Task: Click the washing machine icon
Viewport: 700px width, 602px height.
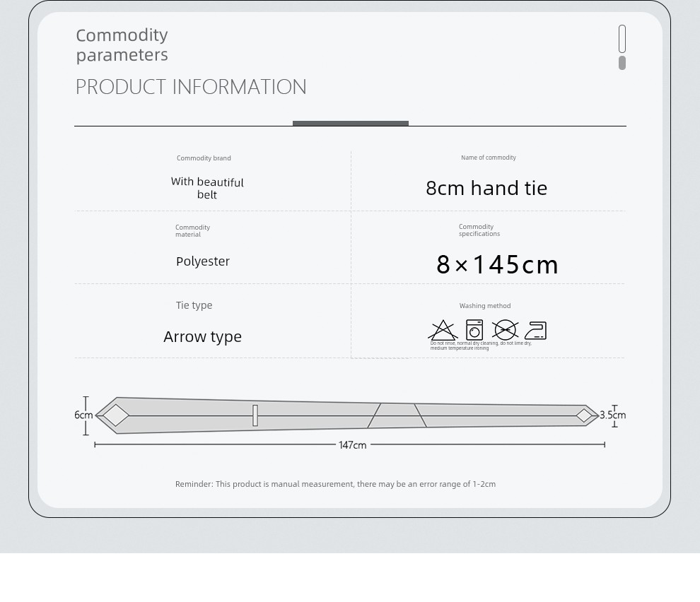Action: [474, 330]
